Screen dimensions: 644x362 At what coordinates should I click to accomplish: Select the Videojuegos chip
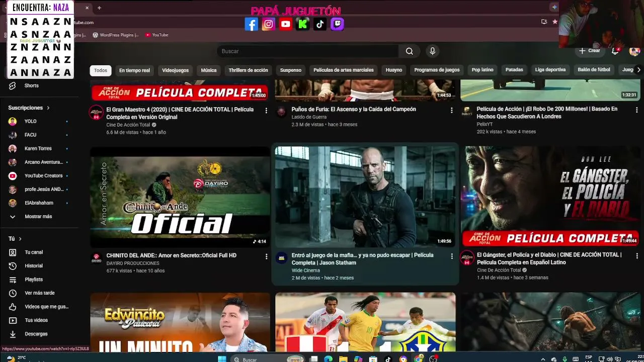(175, 70)
